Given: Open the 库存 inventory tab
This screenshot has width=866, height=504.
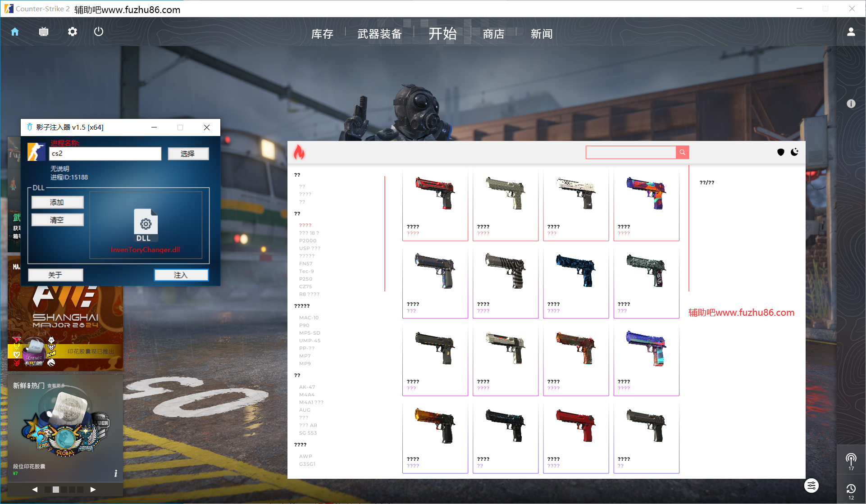Looking at the screenshot, I should (322, 34).
